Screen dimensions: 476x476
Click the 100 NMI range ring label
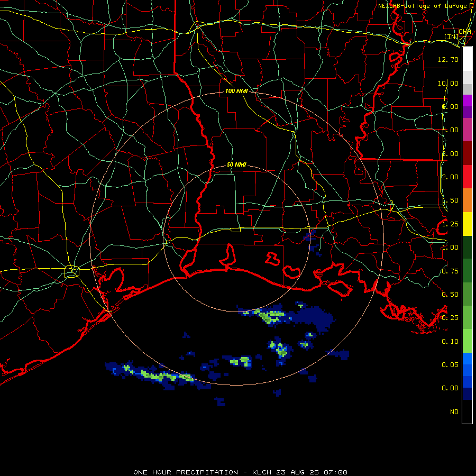(x=236, y=91)
